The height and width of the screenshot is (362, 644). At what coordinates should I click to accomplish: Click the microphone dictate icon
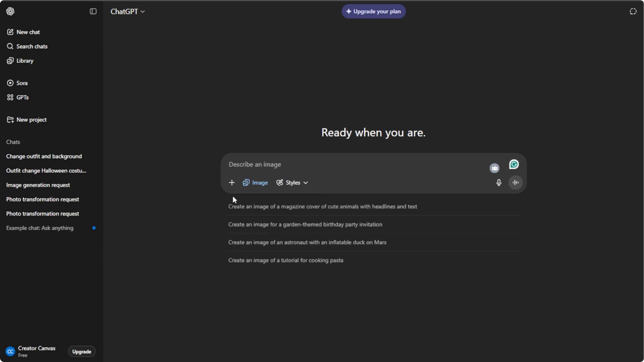(499, 183)
